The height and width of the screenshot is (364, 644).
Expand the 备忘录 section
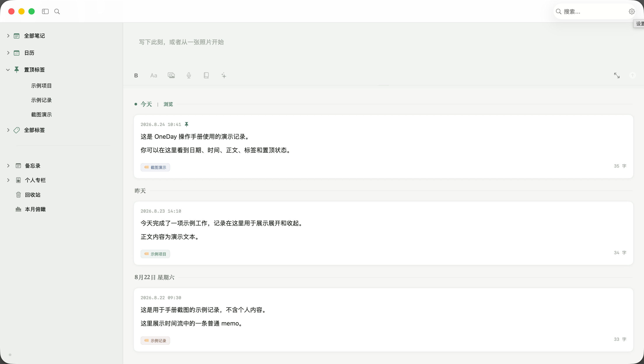click(8, 166)
